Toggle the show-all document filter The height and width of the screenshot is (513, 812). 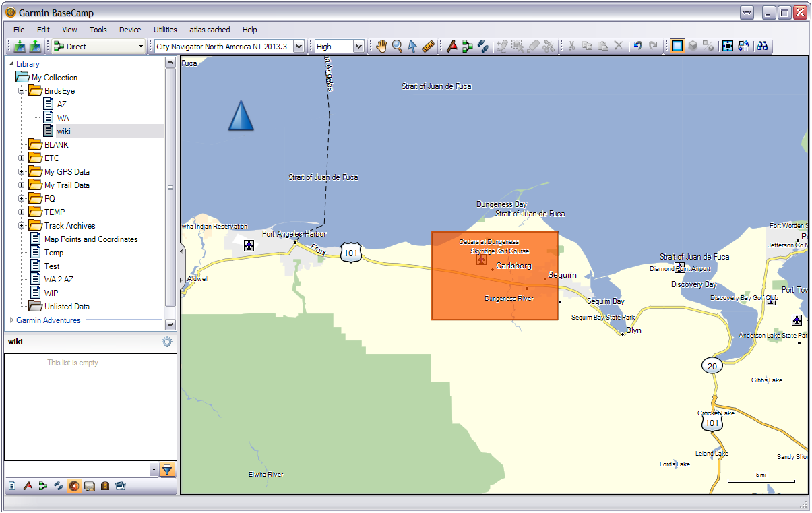(13, 485)
